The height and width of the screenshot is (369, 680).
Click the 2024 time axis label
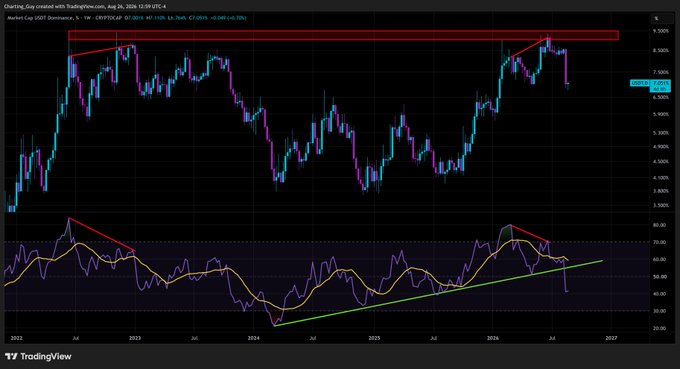(x=254, y=338)
